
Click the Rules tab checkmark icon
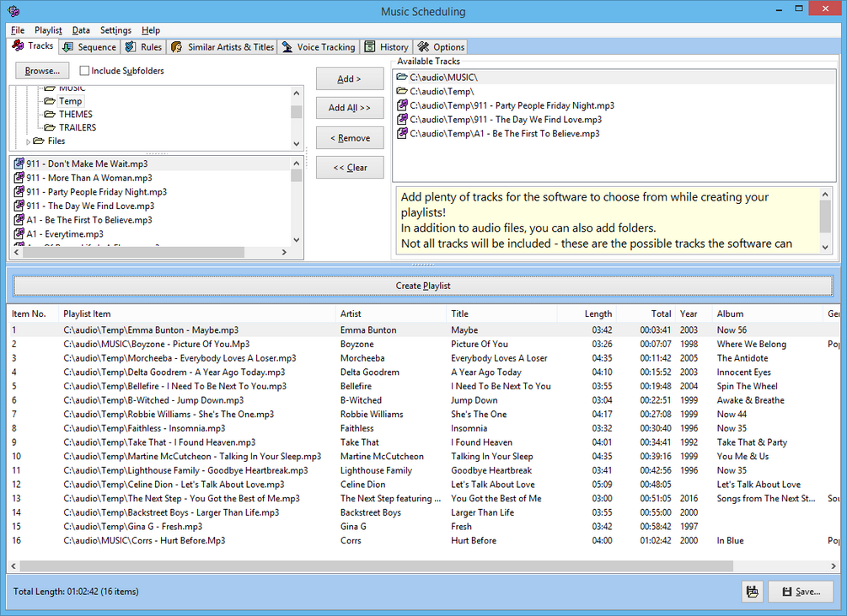coord(130,47)
